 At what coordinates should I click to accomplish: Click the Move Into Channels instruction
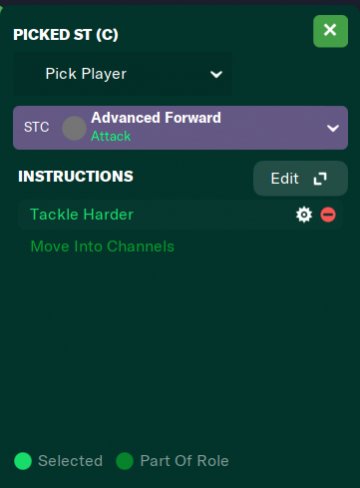tap(102, 247)
